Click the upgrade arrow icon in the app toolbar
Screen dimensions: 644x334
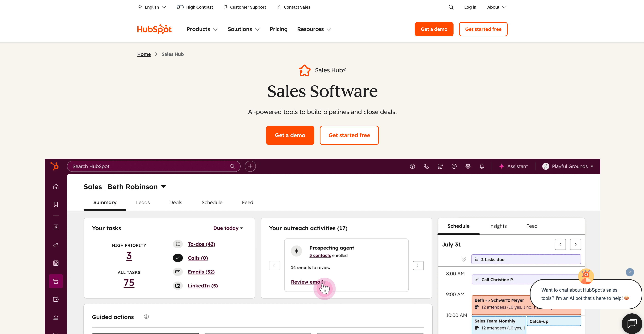[412, 166]
